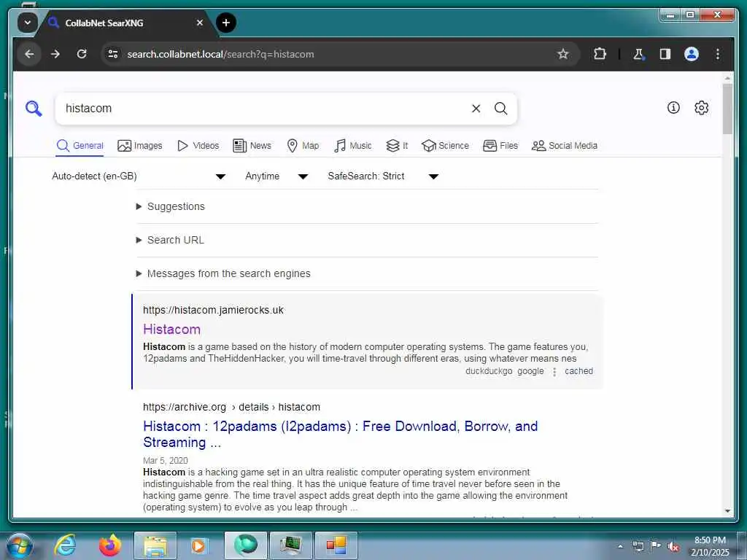Viewport: 747px width, 560px height.
Task: Open the Extensions puzzle icon
Action: [x=600, y=54]
